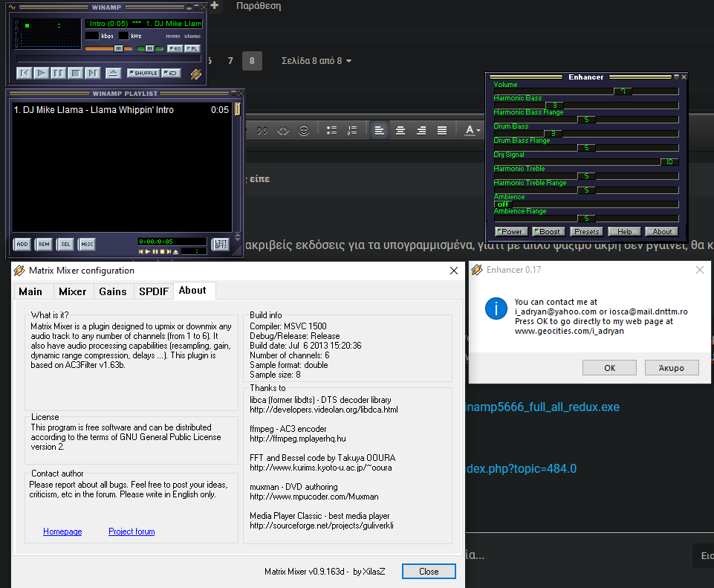
Task: Select the About tab in Matrix Mixer
Action: coord(194,291)
